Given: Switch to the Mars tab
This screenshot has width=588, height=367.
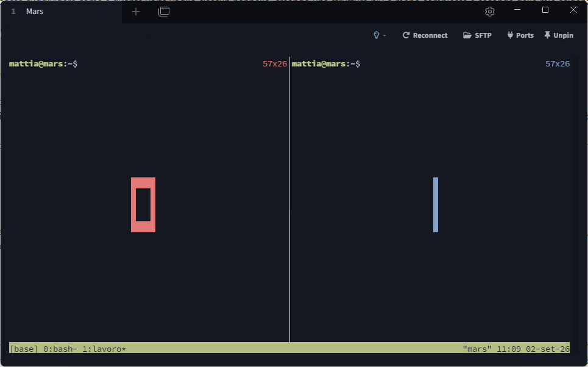Looking at the screenshot, I should pos(35,12).
